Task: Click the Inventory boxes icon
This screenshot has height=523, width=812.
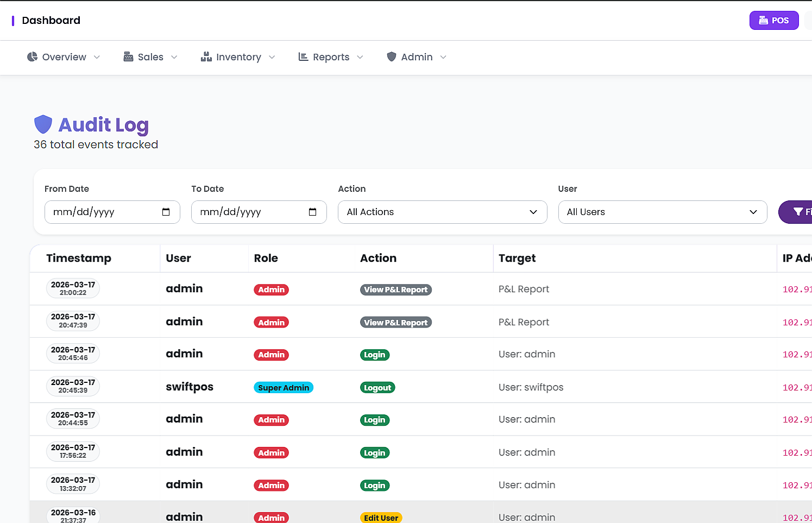Action: [207, 56]
